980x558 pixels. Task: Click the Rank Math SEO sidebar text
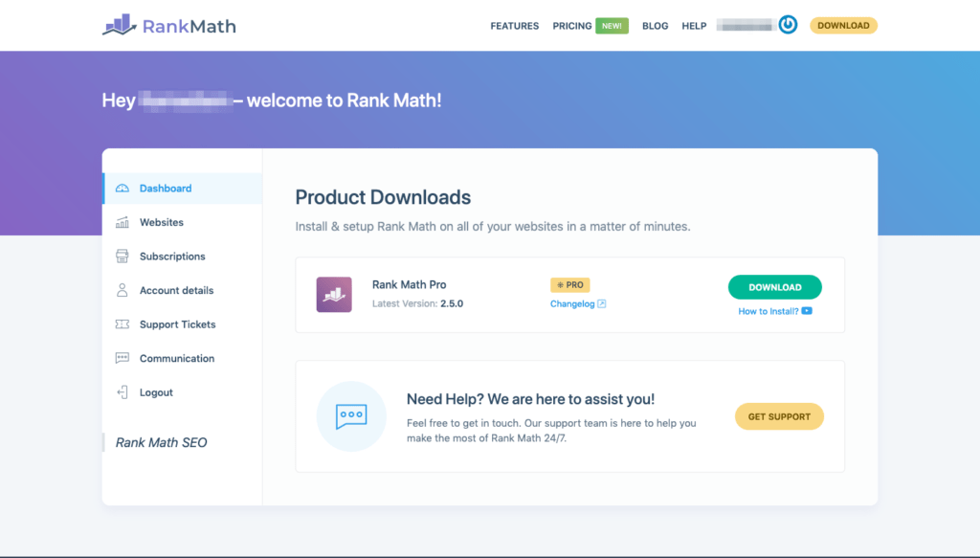coord(161,442)
